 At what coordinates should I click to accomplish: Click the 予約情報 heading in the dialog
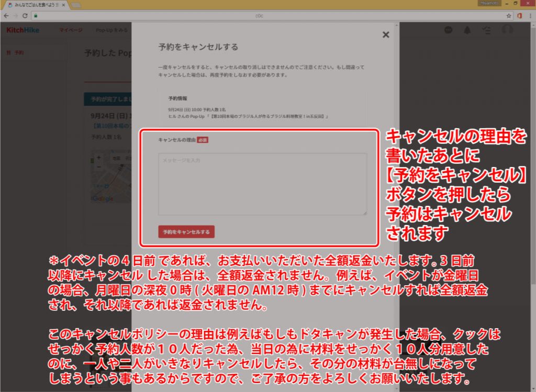178,98
